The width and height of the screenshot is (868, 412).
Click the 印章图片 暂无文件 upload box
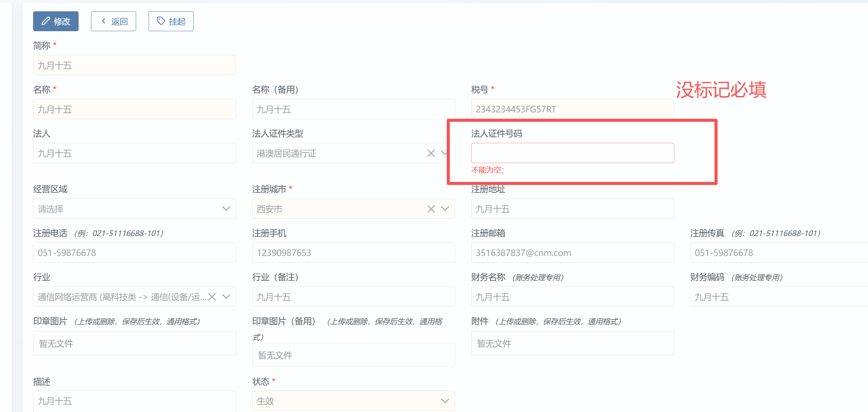pos(134,343)
